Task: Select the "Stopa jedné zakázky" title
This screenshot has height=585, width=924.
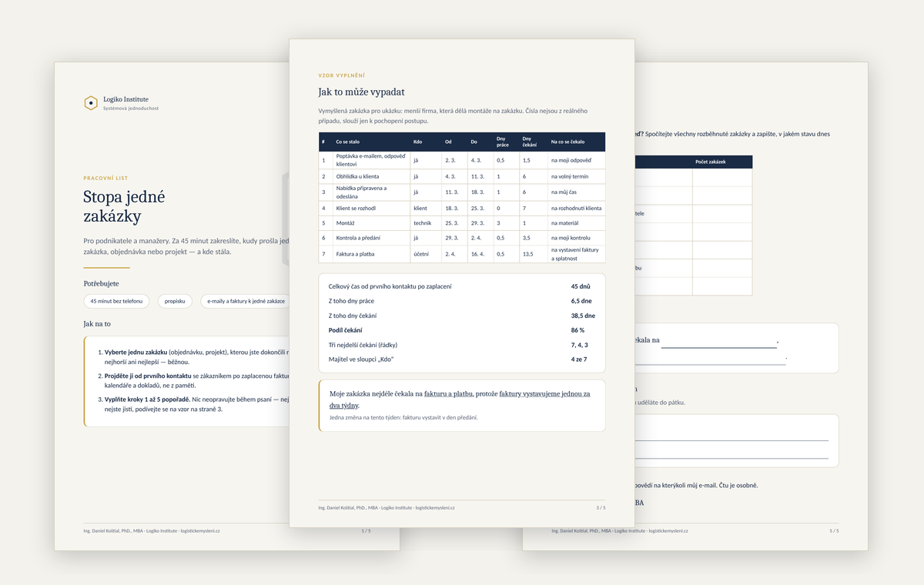Action: [124, 206]
